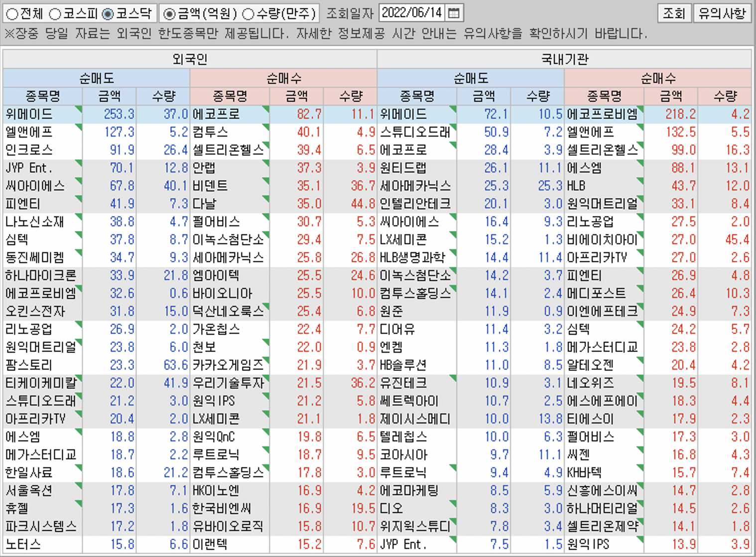Open the 유의사항 notice button

coord(722,13)
